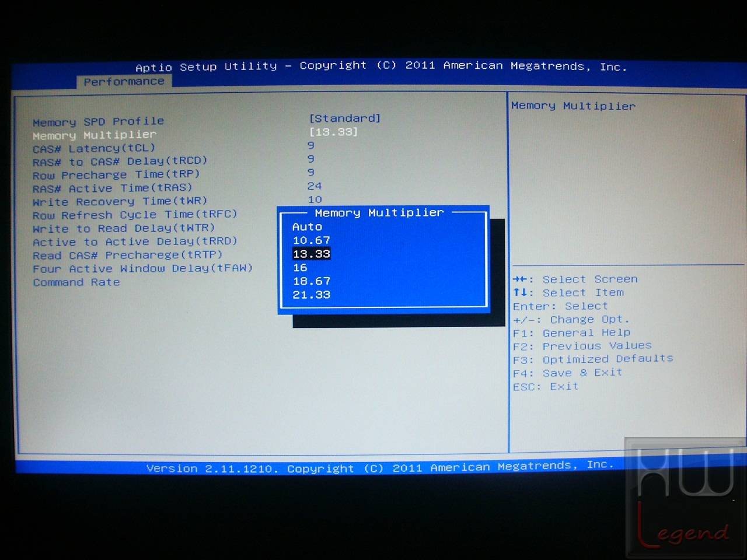Select Row Precharge Time(tRP) row
This screenshot has width=747, height=560.
(x=116, y=174)
